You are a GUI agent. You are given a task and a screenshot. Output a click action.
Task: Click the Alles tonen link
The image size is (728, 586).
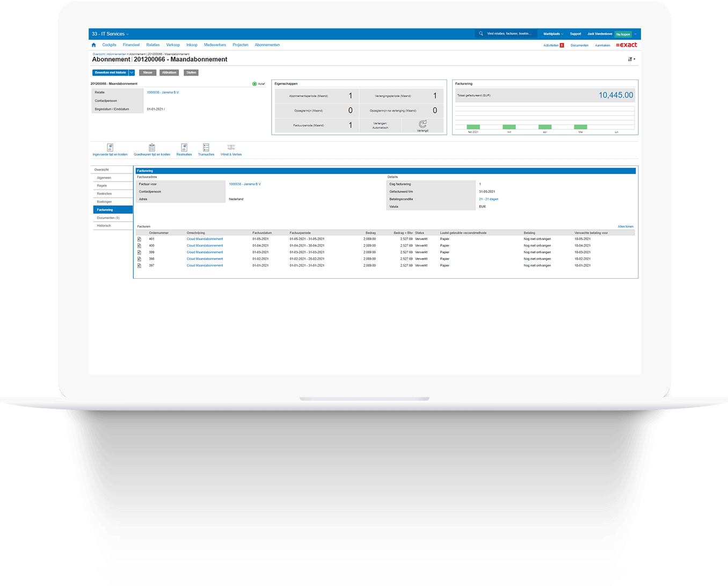(625, 227)
